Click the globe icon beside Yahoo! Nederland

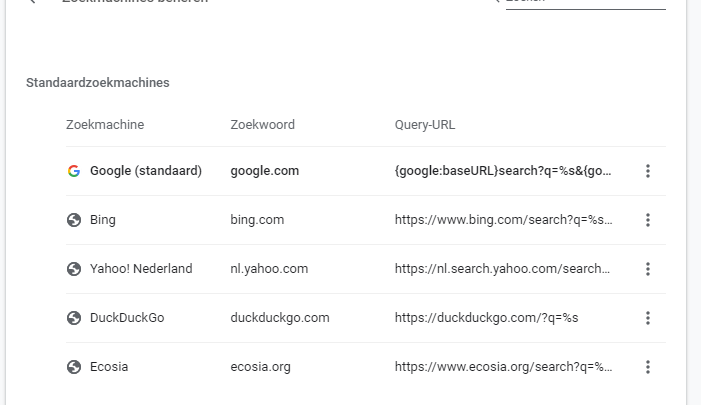click(x=74, y=269)
